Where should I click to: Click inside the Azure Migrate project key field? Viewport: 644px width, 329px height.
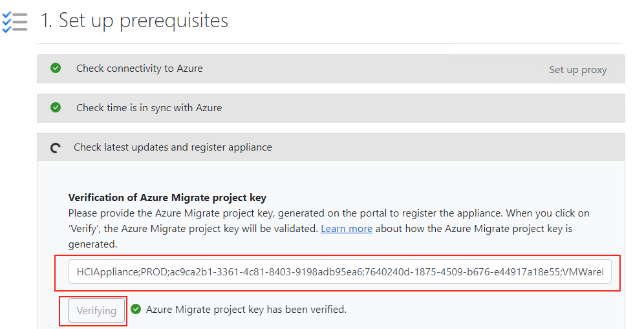(x=339, y=271)
